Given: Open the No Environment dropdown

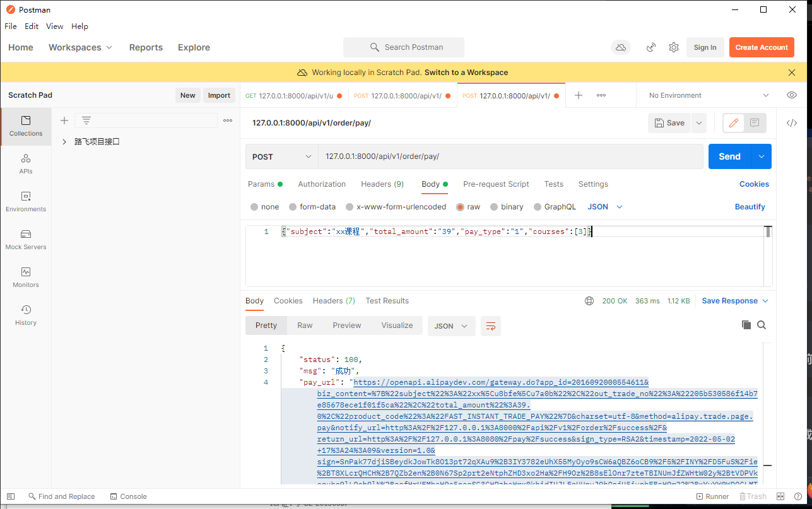Looking at the screenshot, I should pos(709,95).
